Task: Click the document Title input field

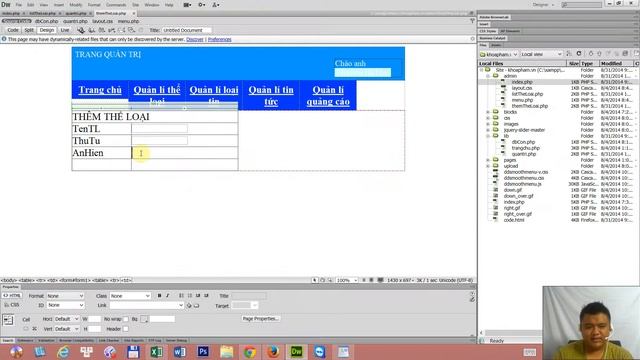Action: point(187,30)
